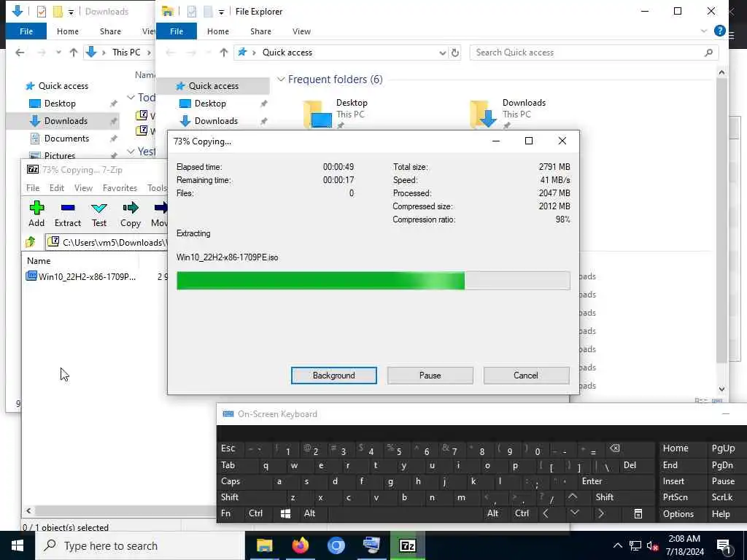Image resolution: width=747 pixels, height=560 pixels.
Task: Click the File Explorer help icon
Action: [x=719, y=31]
